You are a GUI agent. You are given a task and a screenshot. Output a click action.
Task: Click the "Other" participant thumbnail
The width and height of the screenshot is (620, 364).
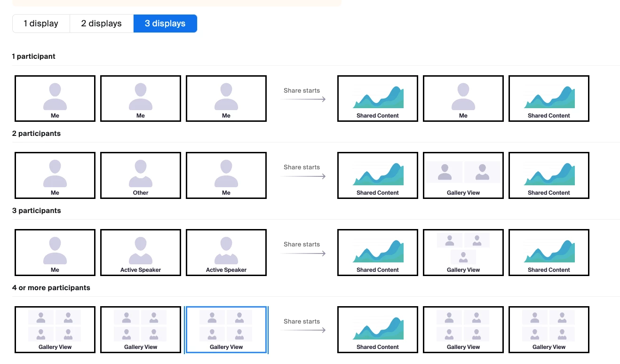141,175
